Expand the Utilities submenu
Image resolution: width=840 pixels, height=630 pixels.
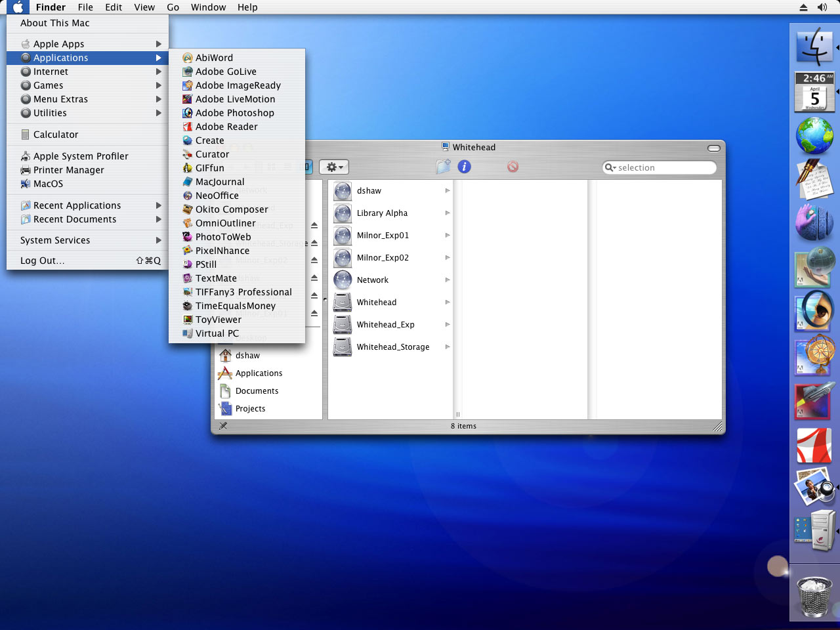(87, 113)
